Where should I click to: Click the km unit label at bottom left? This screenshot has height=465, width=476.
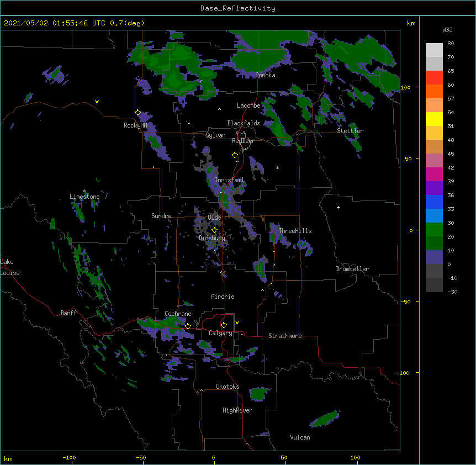tap(8, 459)
